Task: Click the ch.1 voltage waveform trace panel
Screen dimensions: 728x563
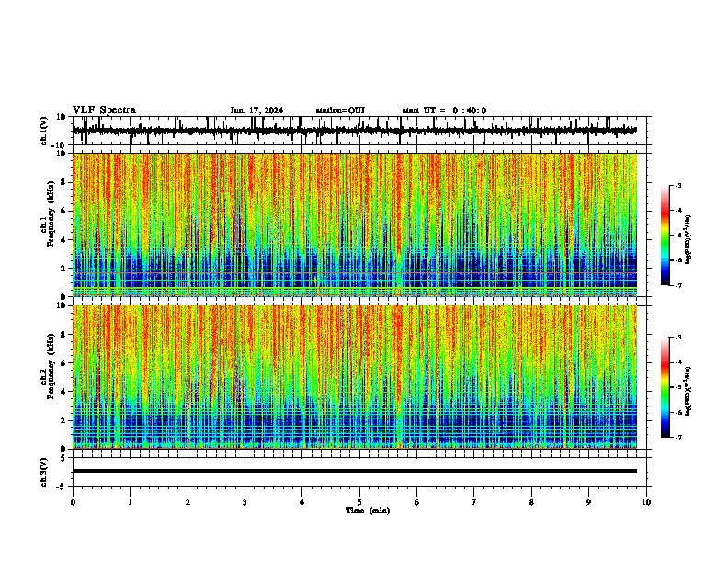Action: [x=361, y=131]
